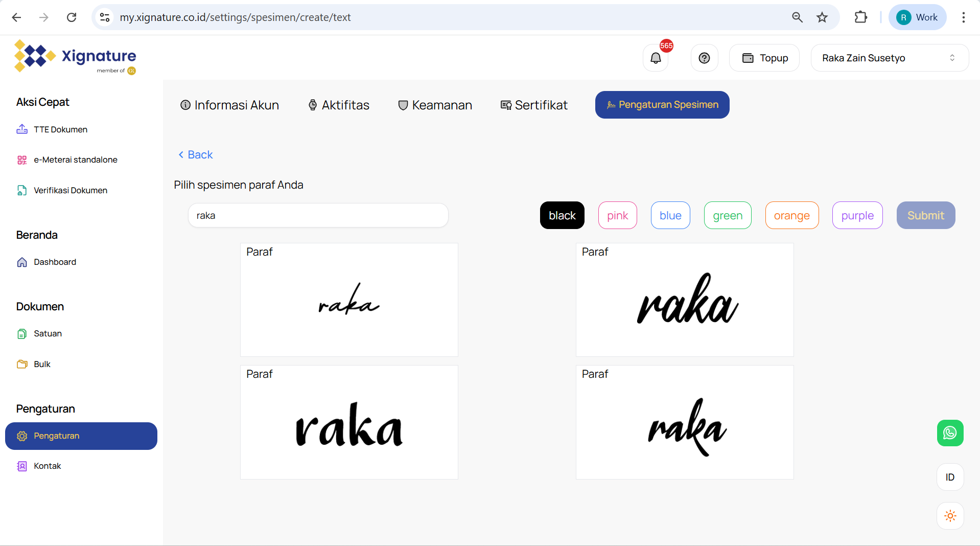
Task: Click the help question mark icon
Action: [x=704, y=58]
